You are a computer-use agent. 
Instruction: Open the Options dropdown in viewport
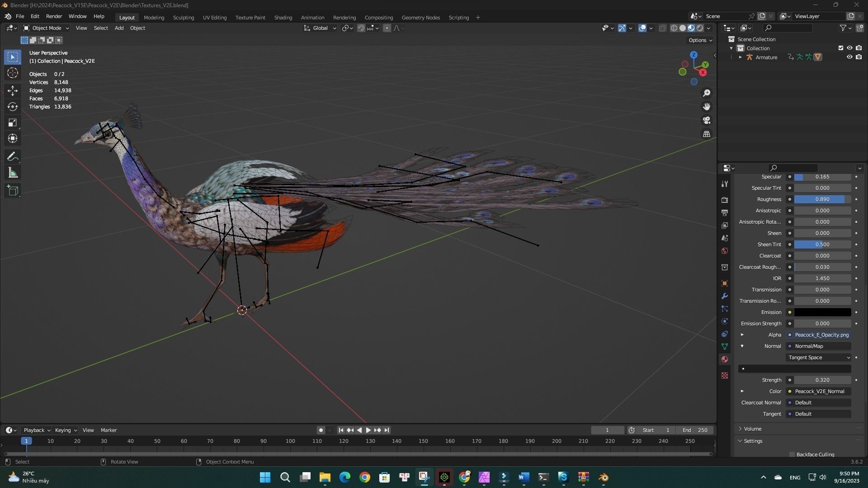point(700,40)
